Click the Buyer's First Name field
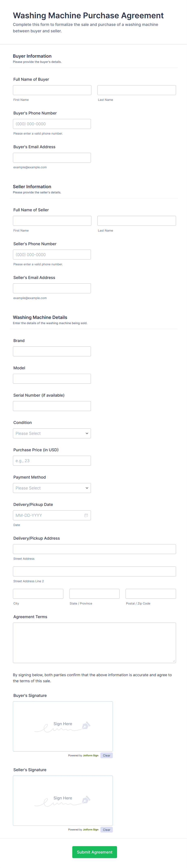Viewport: 187px width, 868px height. click(52, 90)
